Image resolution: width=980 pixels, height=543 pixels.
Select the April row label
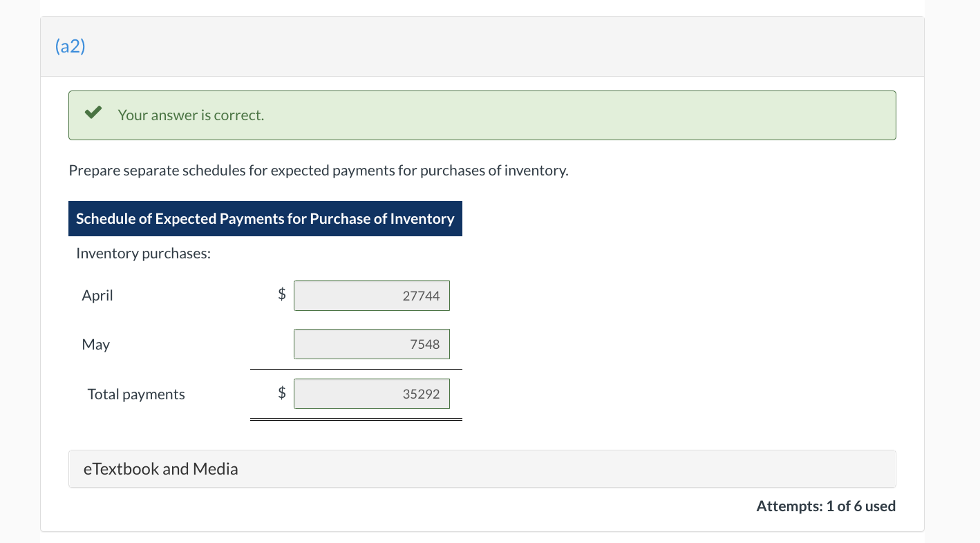coord(97,296)
